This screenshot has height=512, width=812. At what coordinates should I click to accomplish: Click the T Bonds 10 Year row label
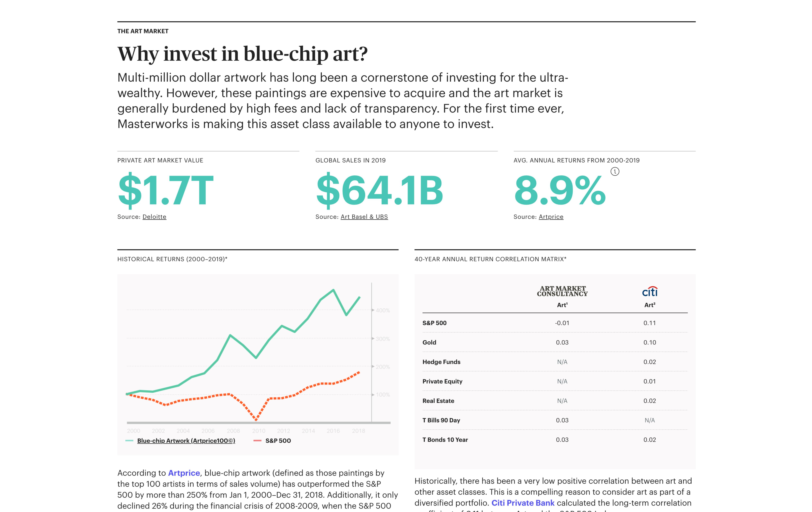tap(445, 440)
